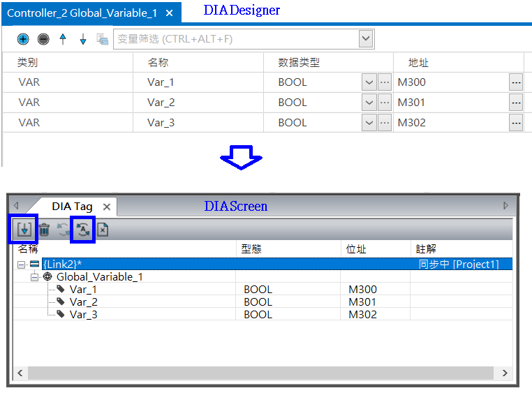
Task: Click the M302 address cell in DIADesigner
Action: tap(451, 123)
